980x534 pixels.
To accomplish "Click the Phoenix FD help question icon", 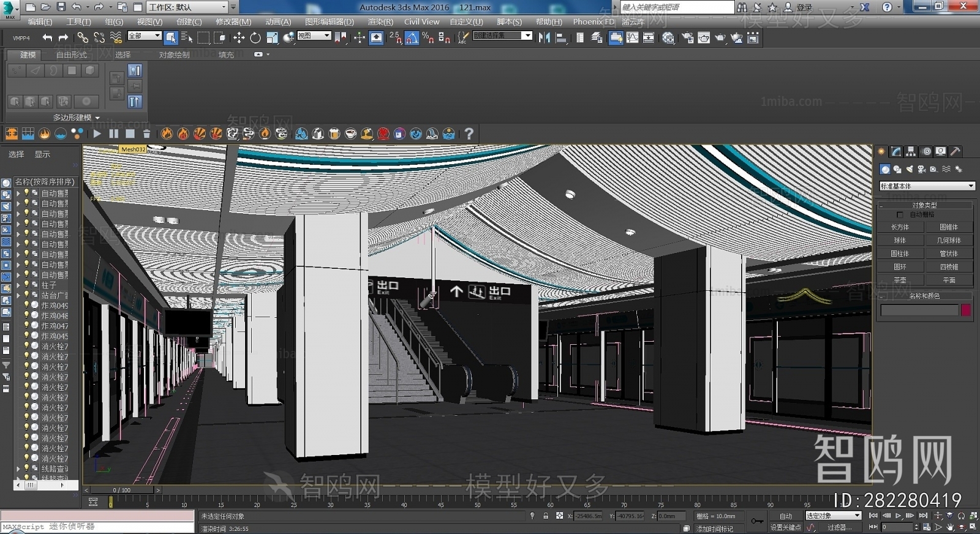I will click(469, 133).
